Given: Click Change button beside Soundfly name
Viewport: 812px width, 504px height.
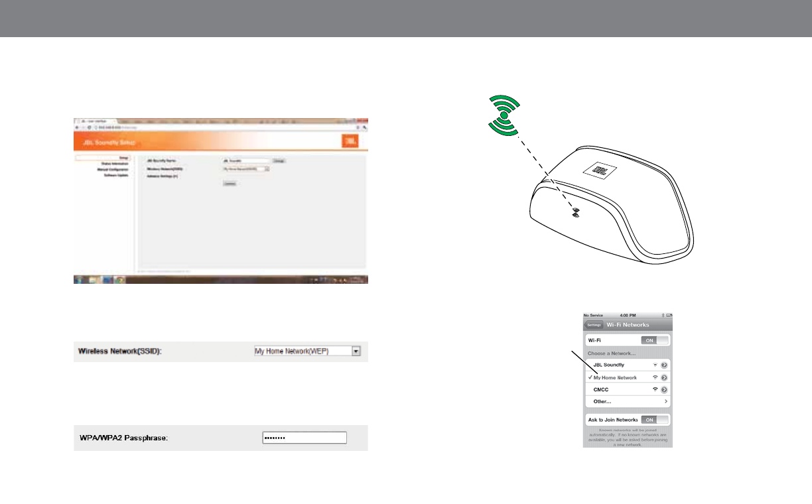Looking at the screenshot, I should coord(279,160).
